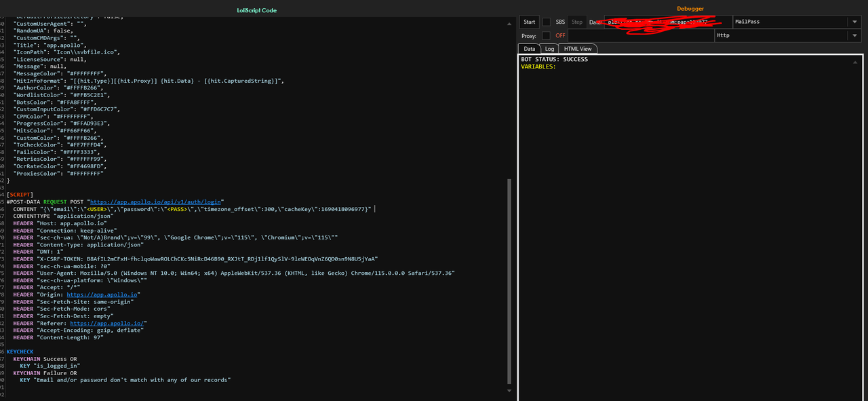868x401 pixels.
Task: Switch to the HTML View tab
Action: pyautogui.click(x=578, y=49)
